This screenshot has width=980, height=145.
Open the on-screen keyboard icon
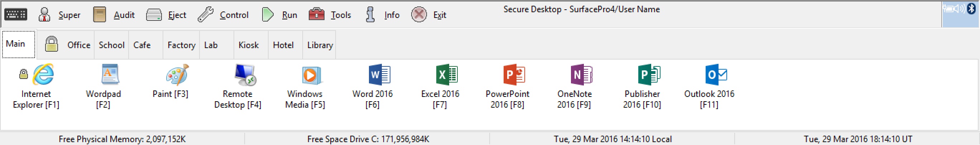(x=16, y=14)
